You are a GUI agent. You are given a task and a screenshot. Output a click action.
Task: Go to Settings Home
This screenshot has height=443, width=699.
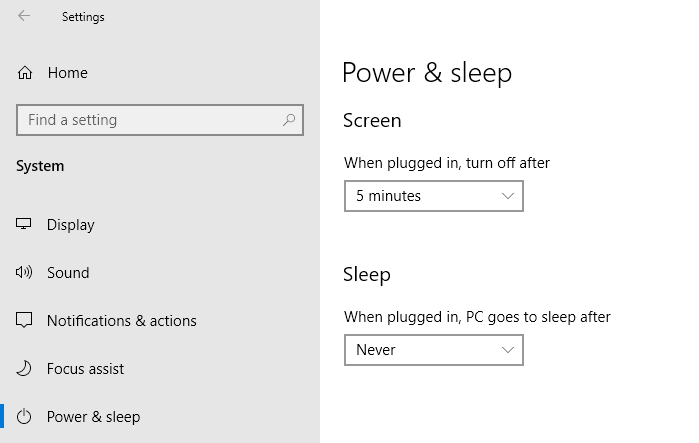[67, 73]
